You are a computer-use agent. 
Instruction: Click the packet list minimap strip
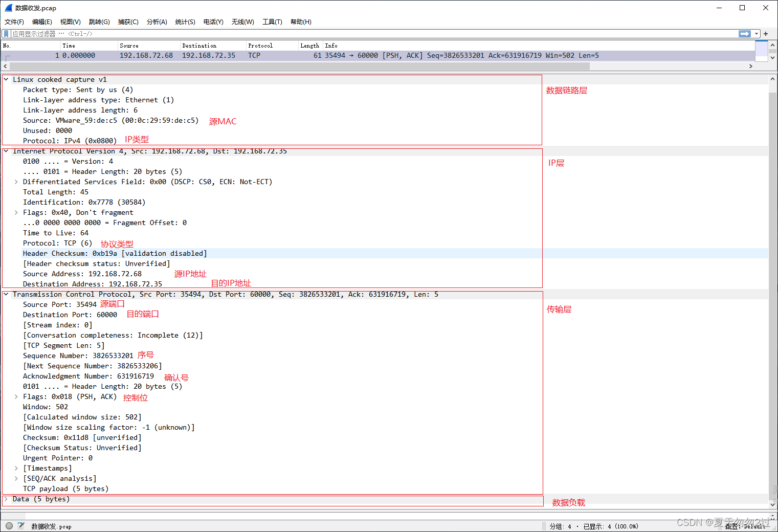(761, 51)
